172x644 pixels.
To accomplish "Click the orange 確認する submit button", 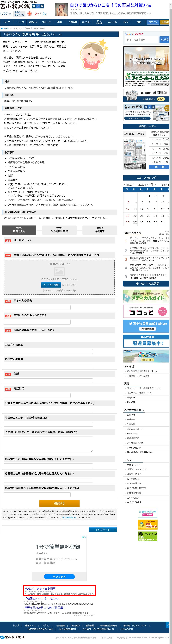I will [59, 504].
